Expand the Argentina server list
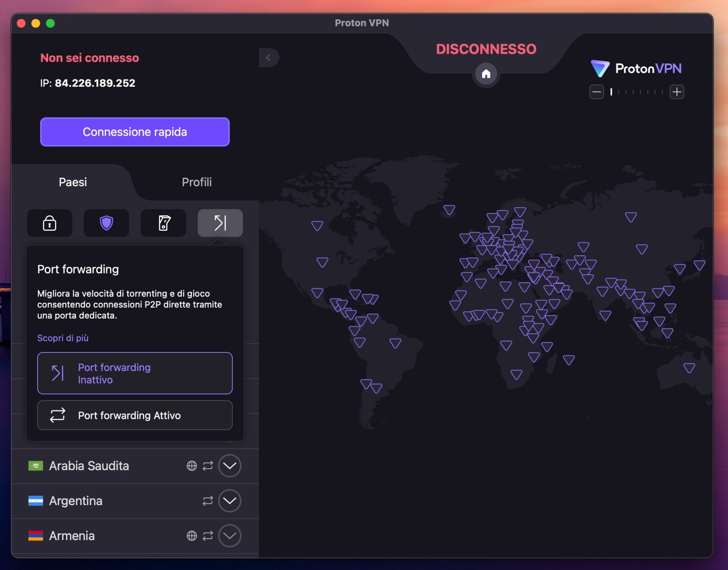728x570 pixels. tap(230, 501)
